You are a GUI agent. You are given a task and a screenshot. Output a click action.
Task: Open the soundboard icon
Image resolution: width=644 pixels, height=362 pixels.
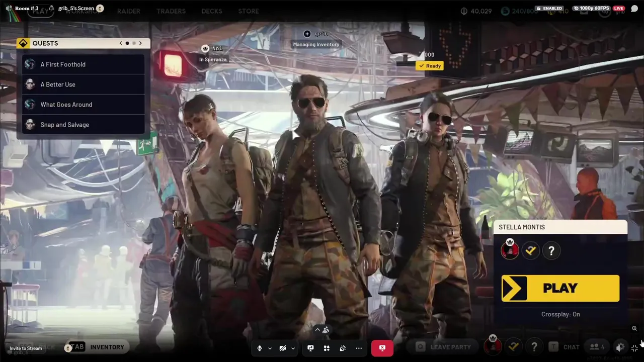(343, 348)
